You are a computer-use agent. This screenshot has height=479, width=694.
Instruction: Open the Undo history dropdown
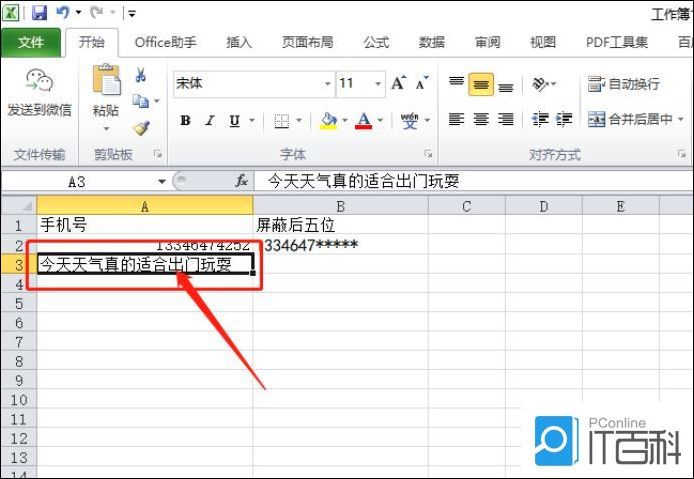[78, 12]
